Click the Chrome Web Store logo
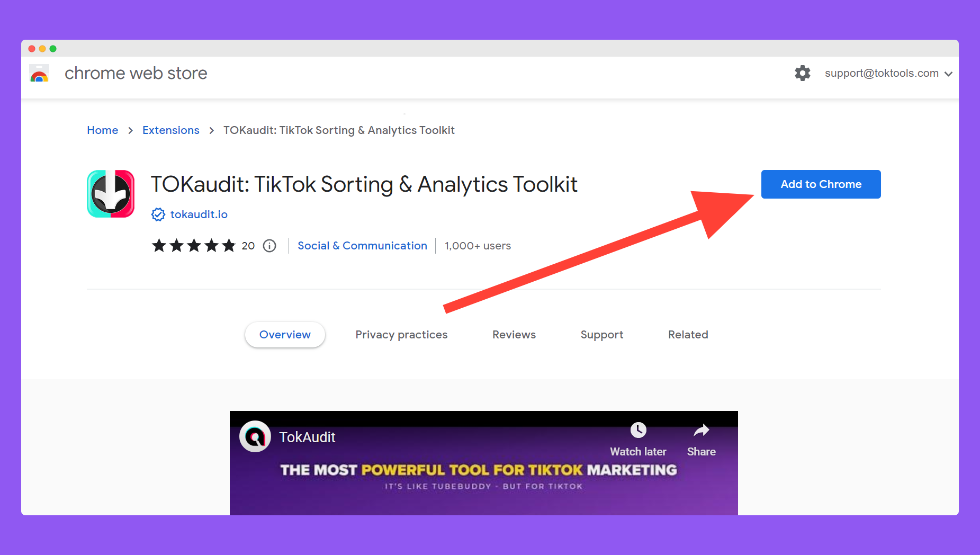980x555 pixels. tap(39, 74)
